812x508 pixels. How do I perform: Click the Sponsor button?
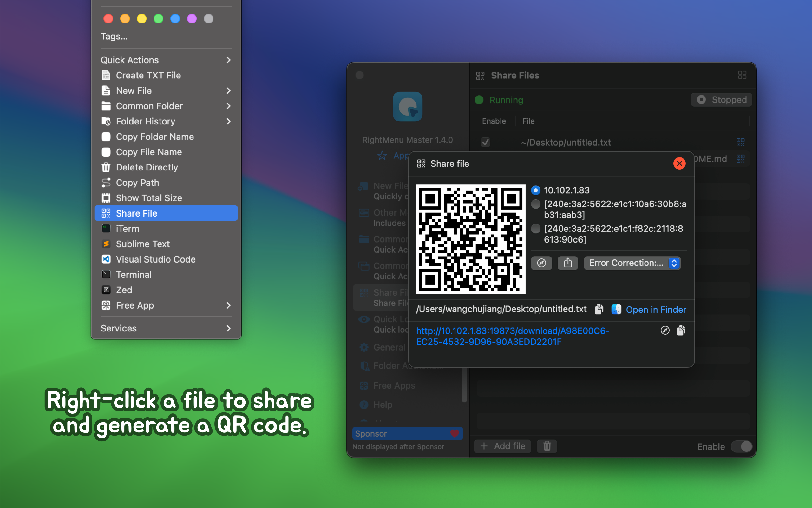point(407,433)
